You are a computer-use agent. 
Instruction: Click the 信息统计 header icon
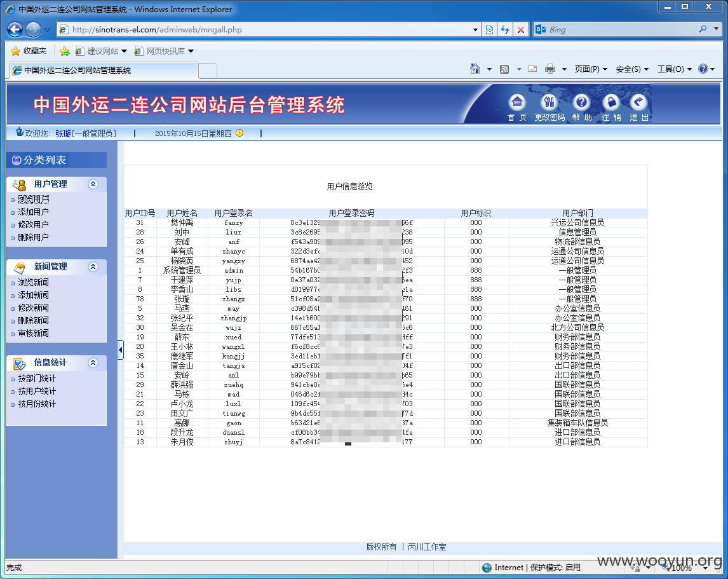[x=20, y=364]
